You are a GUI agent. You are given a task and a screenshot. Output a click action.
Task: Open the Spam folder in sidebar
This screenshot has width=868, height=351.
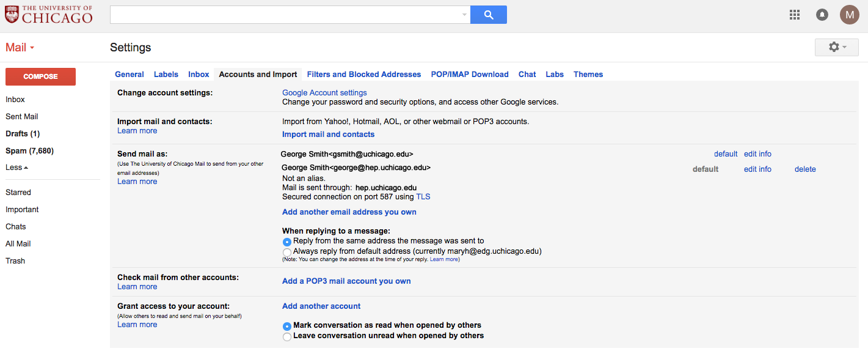pos(31,150)
